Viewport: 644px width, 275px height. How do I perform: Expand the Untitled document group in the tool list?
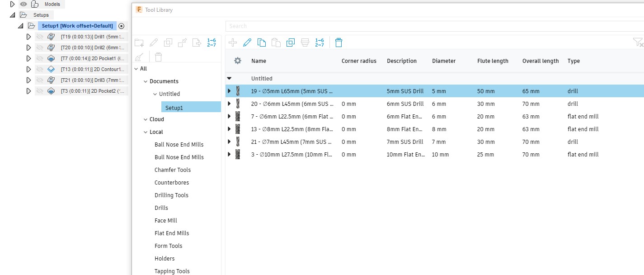tap(229, 78)
